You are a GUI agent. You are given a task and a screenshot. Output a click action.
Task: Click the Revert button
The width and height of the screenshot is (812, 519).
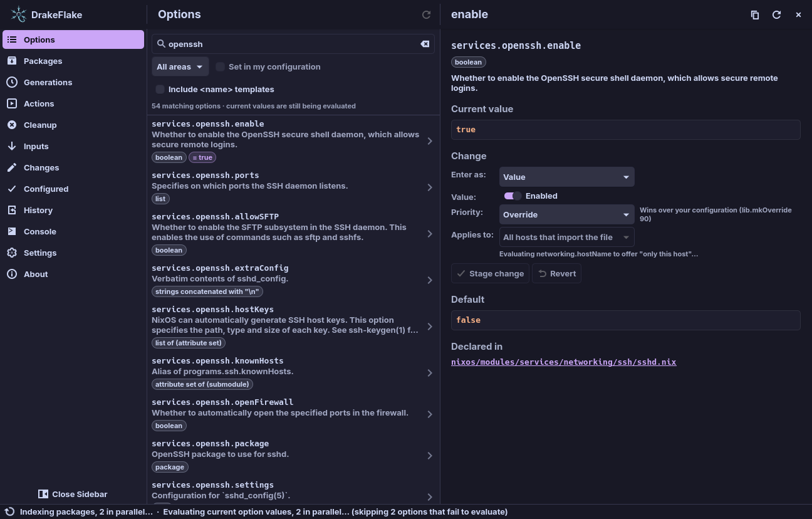(x=556, y=273)
